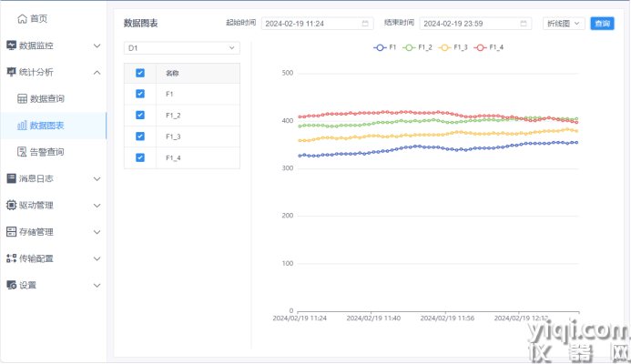631x364 pixels.
Task: Click the 消息日志 log icon
Action: point(11,178)
